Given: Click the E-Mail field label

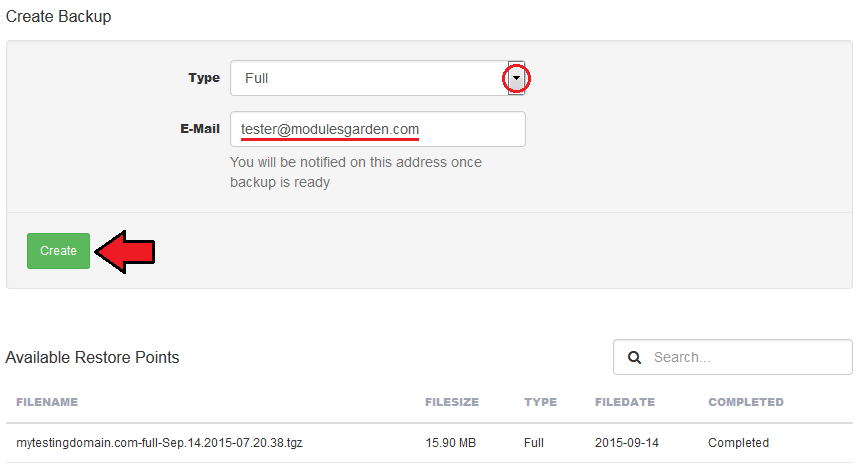Looking at the screenshot, I should [200, 129].
